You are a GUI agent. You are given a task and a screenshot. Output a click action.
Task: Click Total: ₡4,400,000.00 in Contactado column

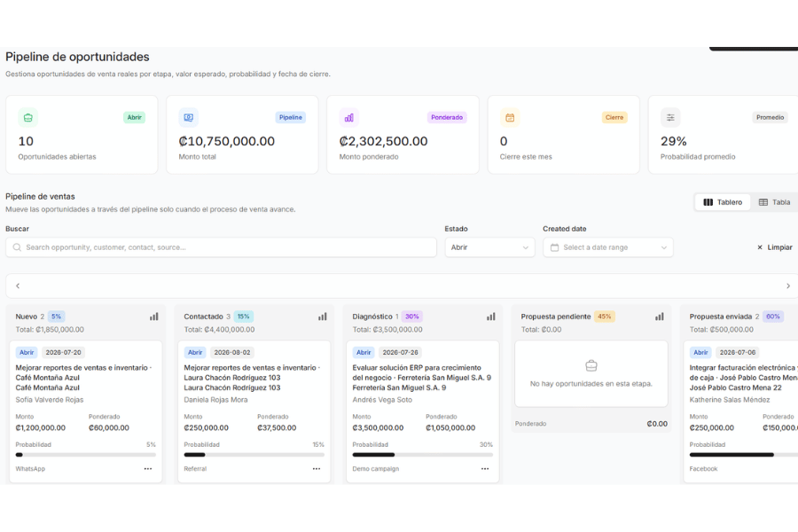click(x=219, y=329)
